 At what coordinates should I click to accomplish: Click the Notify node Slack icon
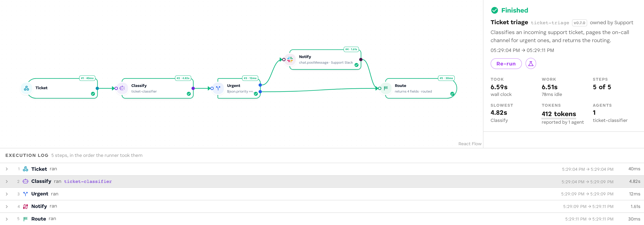coord(290,59)
